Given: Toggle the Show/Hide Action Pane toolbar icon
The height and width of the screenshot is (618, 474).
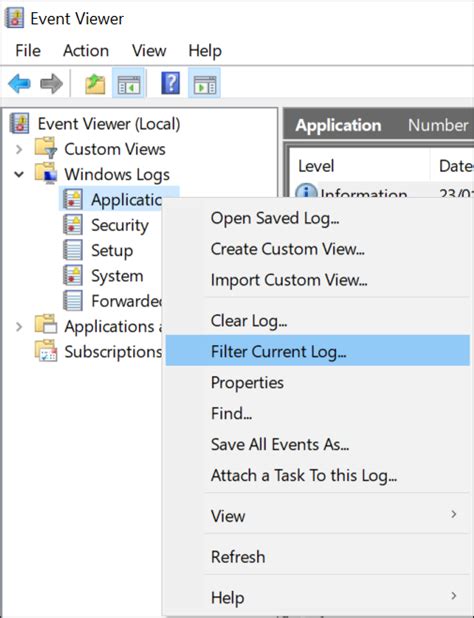Looking at the screenshot, I should (x=204, y=83).
